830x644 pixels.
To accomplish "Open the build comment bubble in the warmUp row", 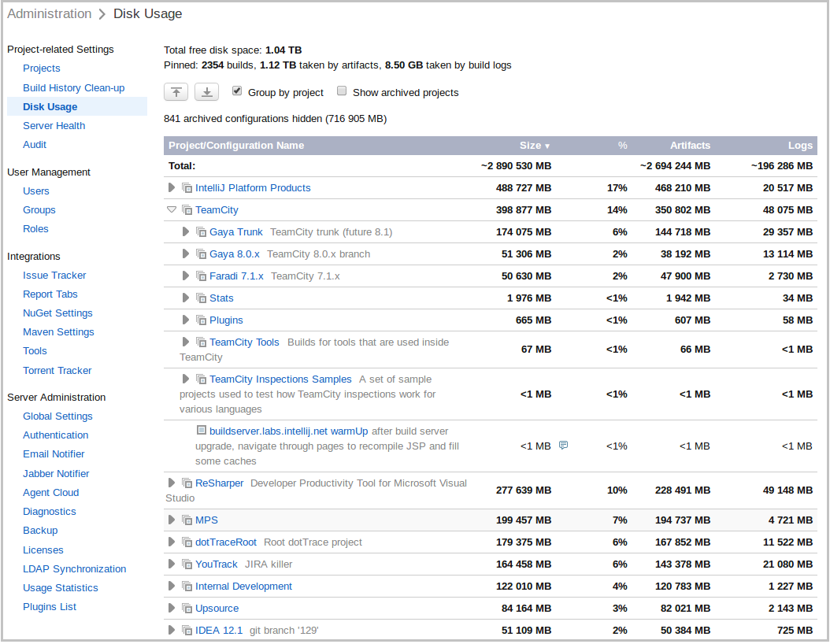I will click(x=563, y=445).
